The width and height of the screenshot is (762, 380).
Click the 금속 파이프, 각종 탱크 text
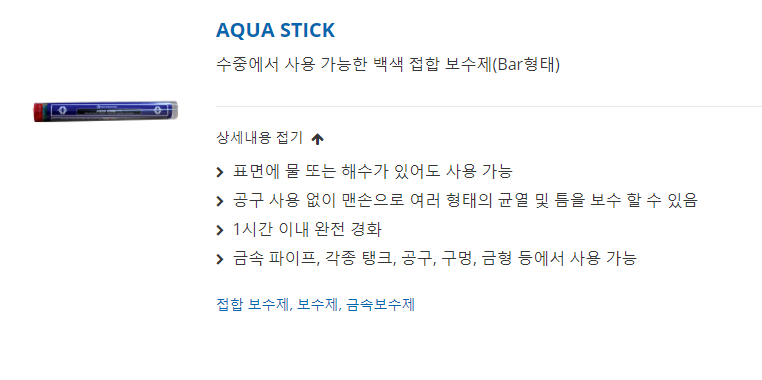pyautogui.click(x=311, y=259)
